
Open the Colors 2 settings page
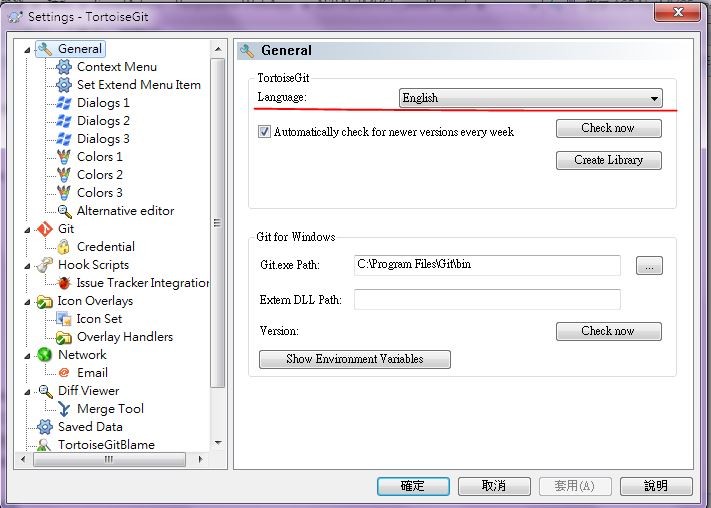pos(100,175)
